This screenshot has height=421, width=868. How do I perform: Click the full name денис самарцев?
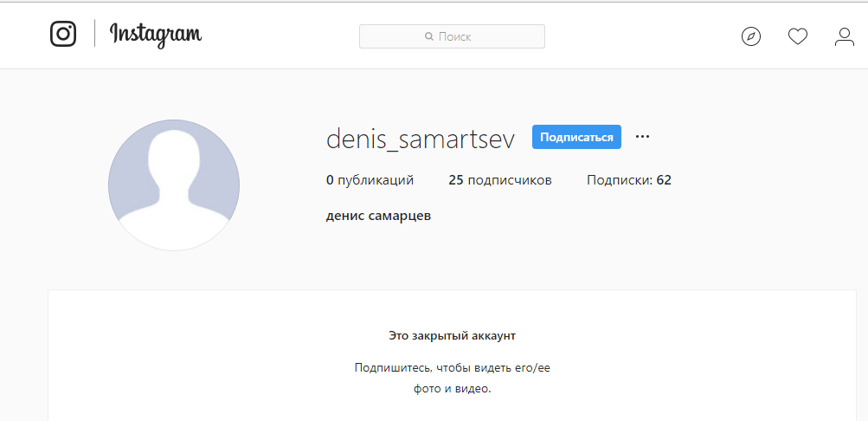point(378,216)
